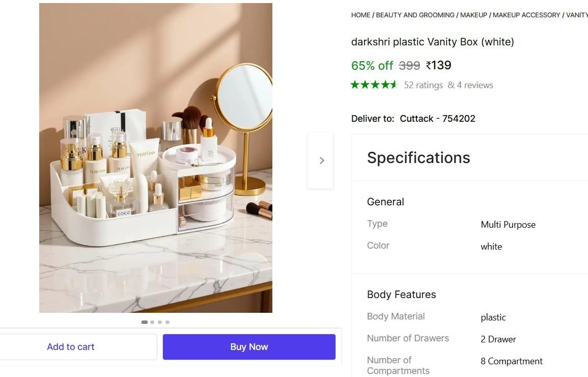The width and height of the screenshot is (588, 377).
Task: Select the fourth carousel dot indicator
Action: pos(167,322)
